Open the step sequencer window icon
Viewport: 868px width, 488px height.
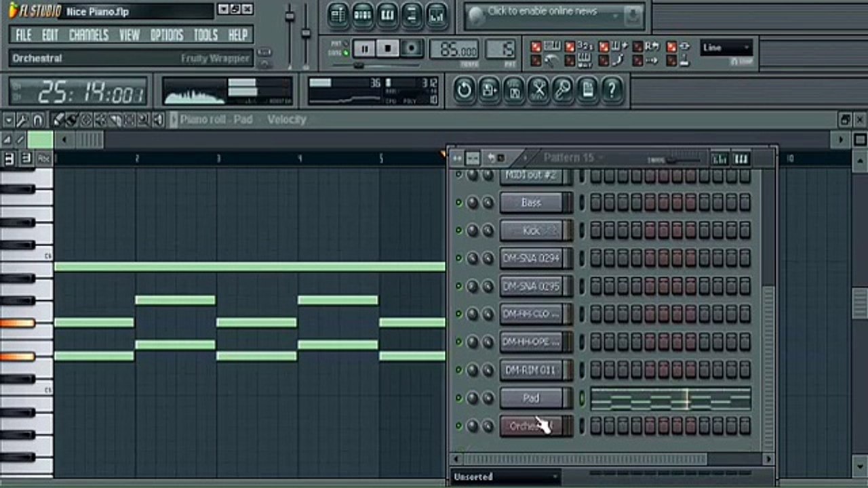pyautogui.click(x=363, y=15)
